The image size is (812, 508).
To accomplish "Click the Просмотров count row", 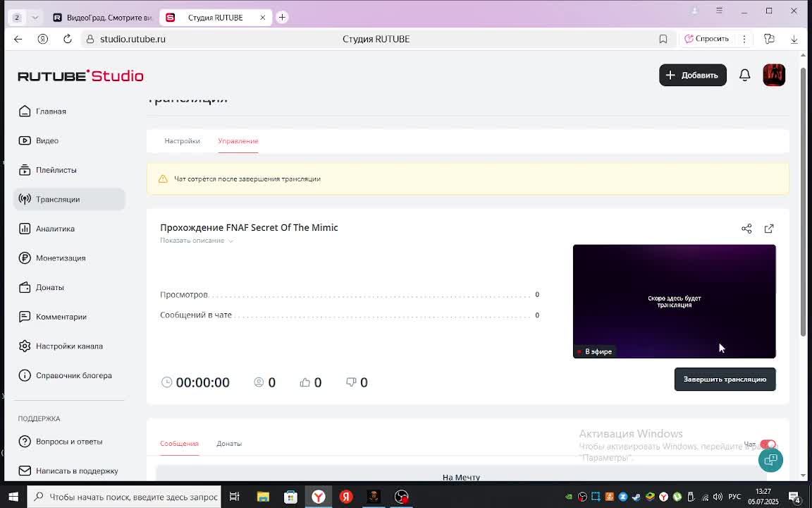I will pyautogui.click(x=350, y=294).
